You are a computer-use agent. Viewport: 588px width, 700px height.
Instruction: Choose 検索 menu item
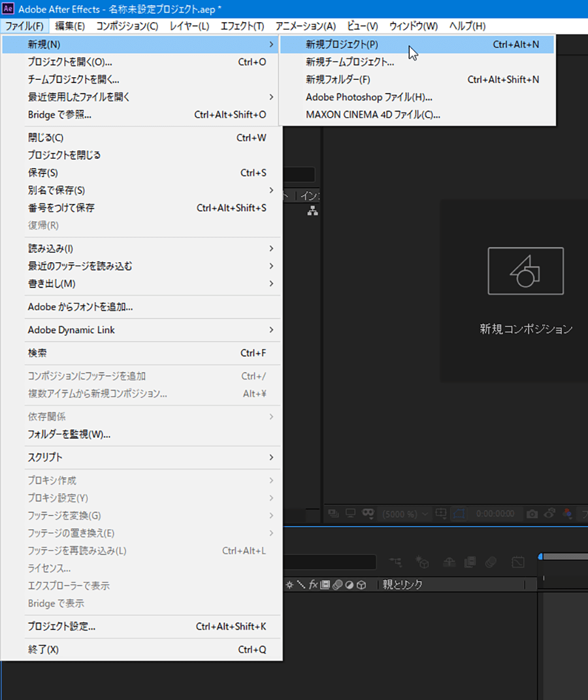tap(140, 353)
